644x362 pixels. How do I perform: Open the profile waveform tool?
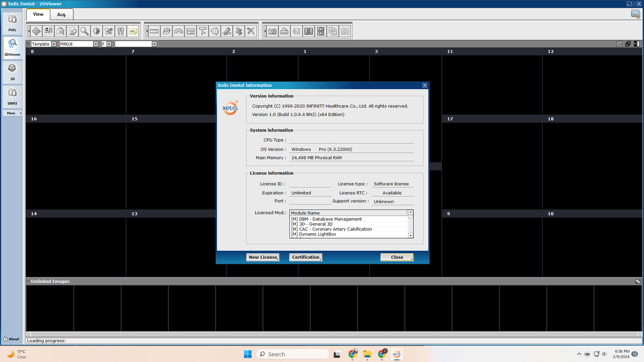tap(190, 31)
